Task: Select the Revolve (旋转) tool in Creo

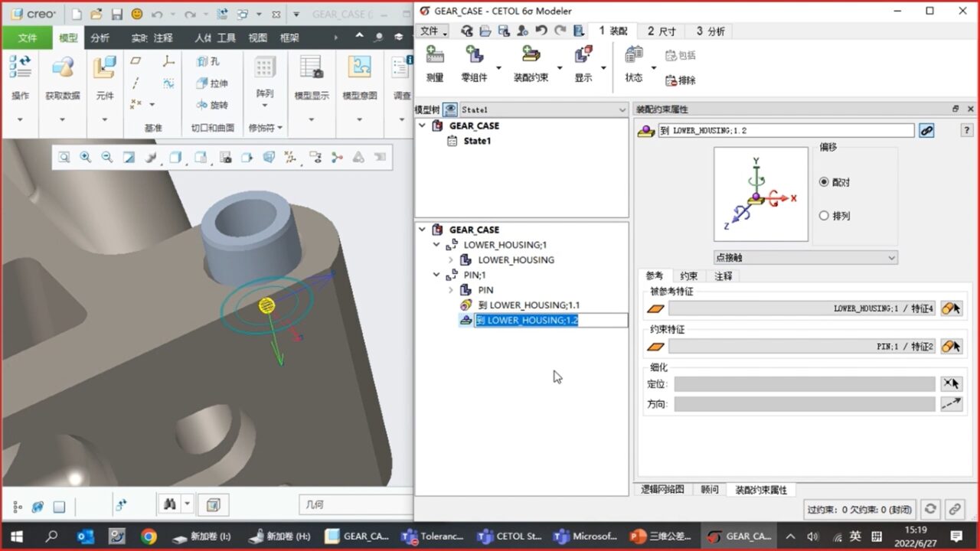Action: [x=212, y=104]
